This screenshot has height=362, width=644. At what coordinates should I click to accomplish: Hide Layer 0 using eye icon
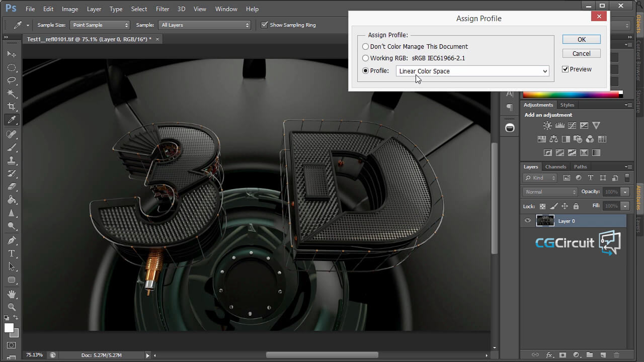pyautogui.click(x=527, y=221)
